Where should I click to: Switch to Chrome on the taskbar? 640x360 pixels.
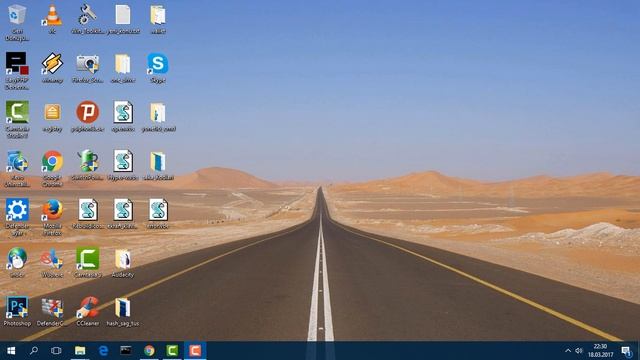[x=149, y=351]
